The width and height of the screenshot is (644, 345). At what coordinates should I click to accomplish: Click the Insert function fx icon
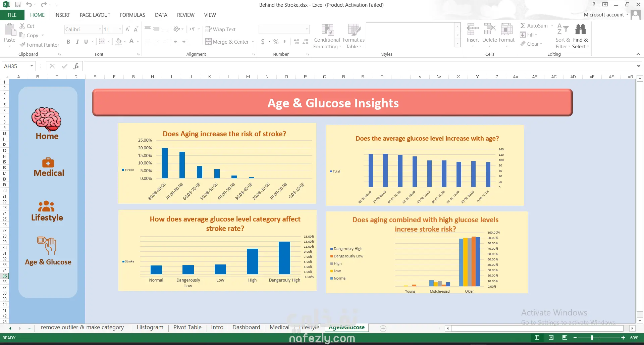tap(76, 66)
